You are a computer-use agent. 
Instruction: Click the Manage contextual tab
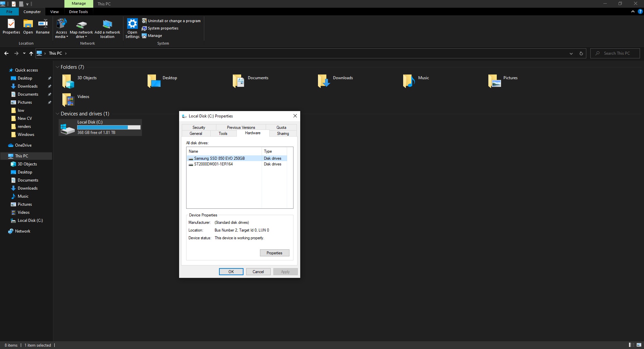click(x=79, y=4)
